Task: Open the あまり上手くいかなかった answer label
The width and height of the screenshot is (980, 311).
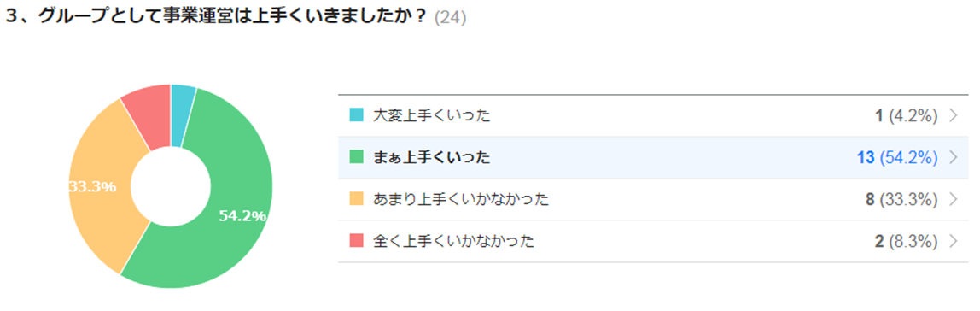Action: (461, 200)
